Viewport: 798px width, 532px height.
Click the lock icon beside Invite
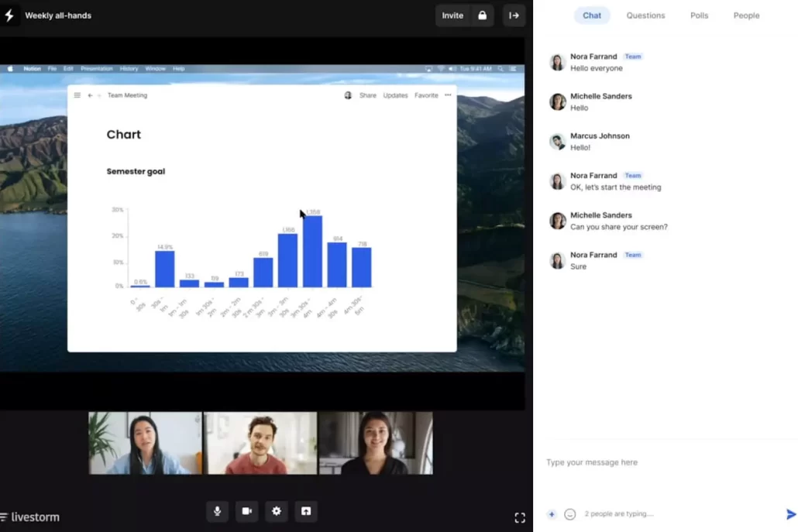point(482,15)
